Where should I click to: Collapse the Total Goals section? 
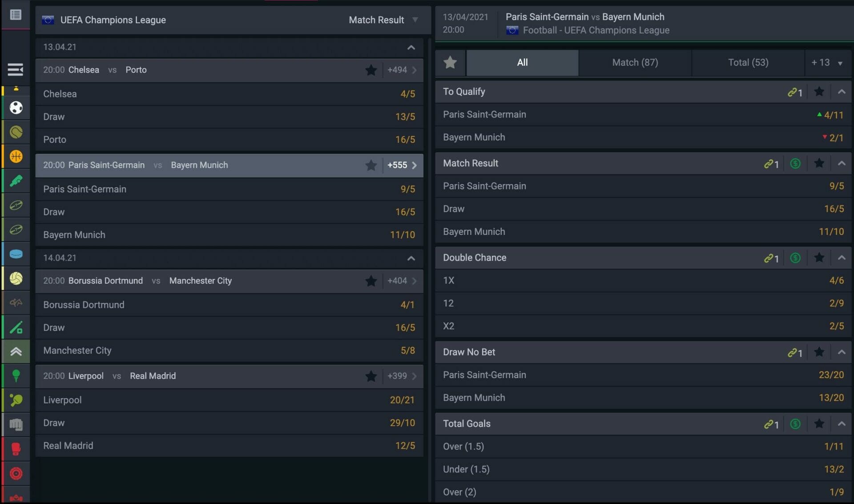(842, 423)
